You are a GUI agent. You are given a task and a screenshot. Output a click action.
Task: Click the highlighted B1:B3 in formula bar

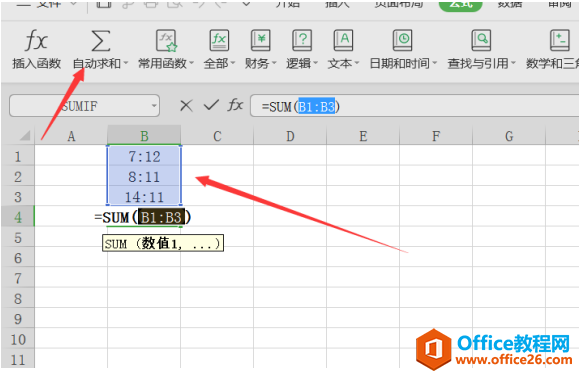pos(316,106)
